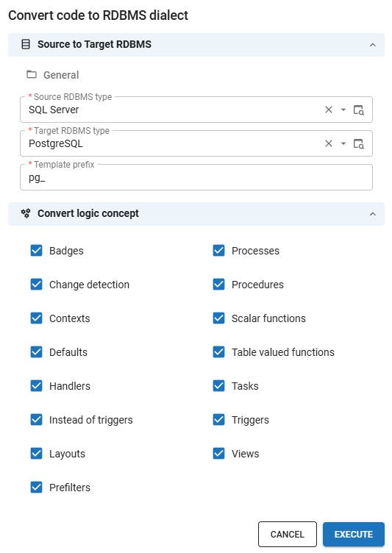Uncheck the Triggers checkbox
Screen dimensions: 392x553
[218, 420]
